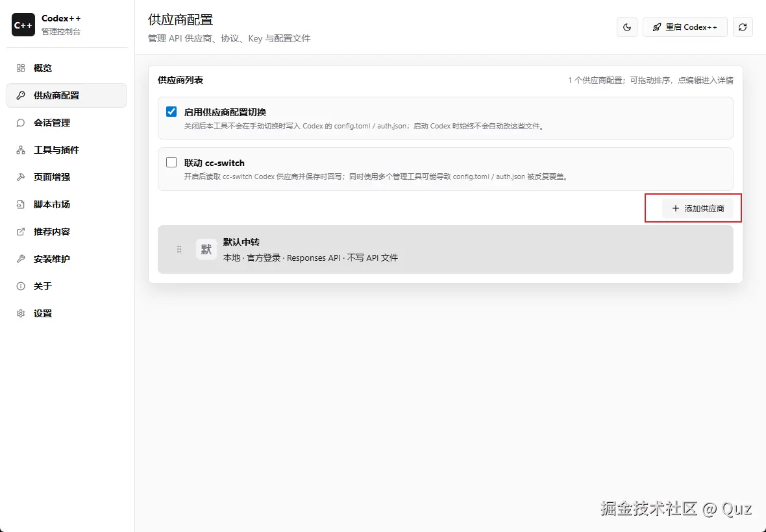Image resolution: width=766 pixels, height=532 pixels.
Task: Click the wrench icon beside 安装维护
Action: click(21, 259)
